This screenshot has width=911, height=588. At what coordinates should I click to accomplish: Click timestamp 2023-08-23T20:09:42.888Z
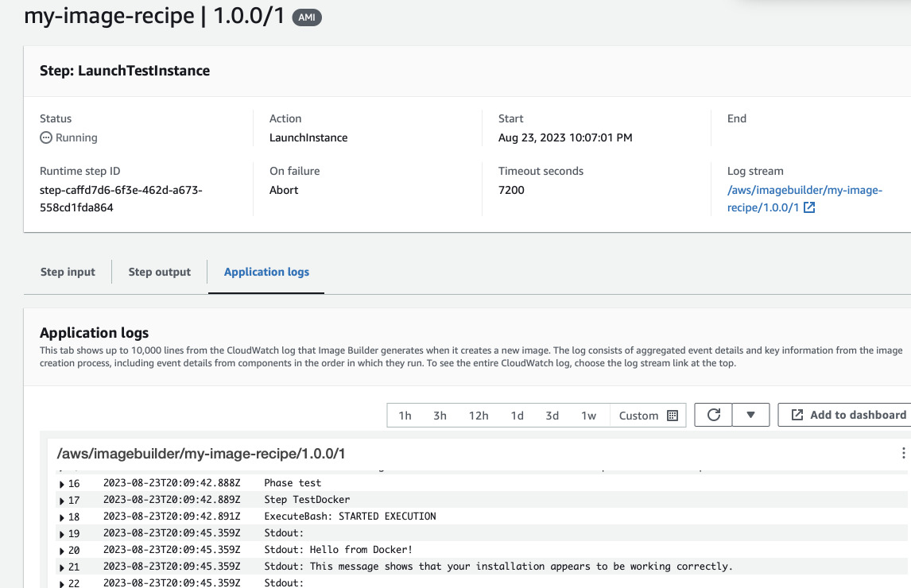tap(172, 483)
